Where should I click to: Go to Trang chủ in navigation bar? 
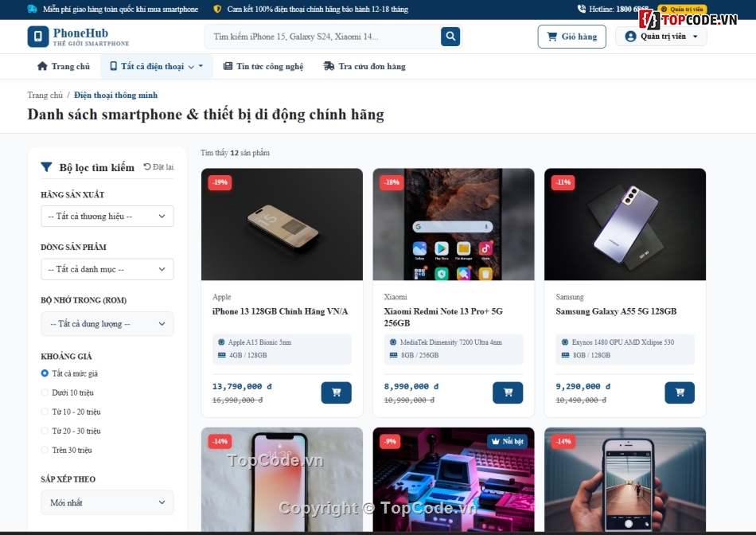pyautogui.click(x=64, y=67)
